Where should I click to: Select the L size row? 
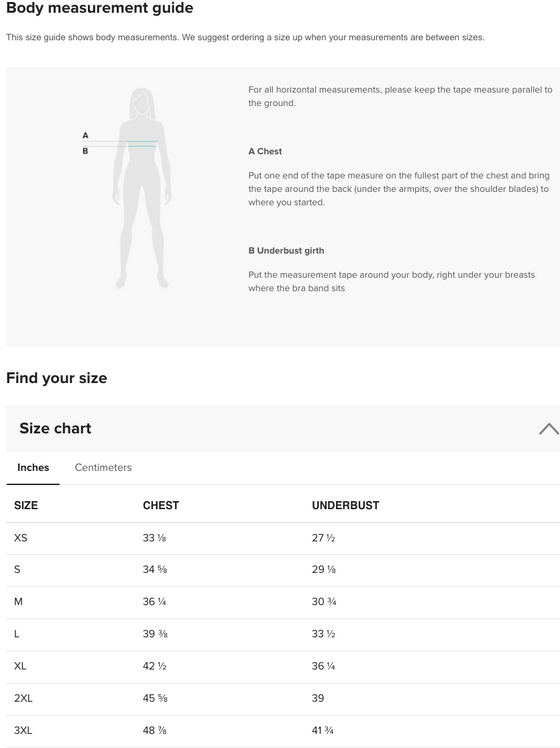tap(283, 634)
